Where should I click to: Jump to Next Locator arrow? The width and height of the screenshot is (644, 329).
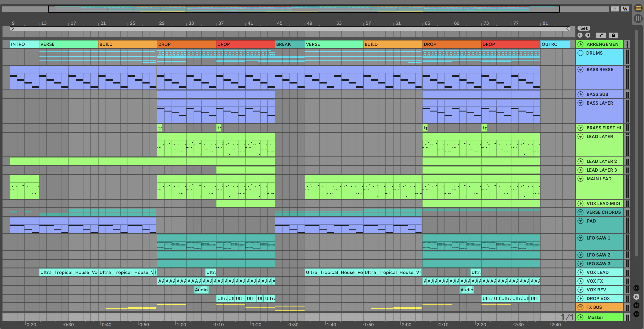pos(588,35)
